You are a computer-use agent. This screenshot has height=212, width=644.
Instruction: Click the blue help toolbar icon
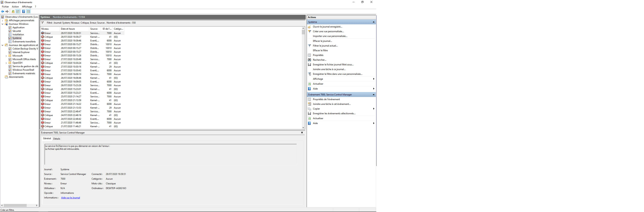[x=24, y=12]
